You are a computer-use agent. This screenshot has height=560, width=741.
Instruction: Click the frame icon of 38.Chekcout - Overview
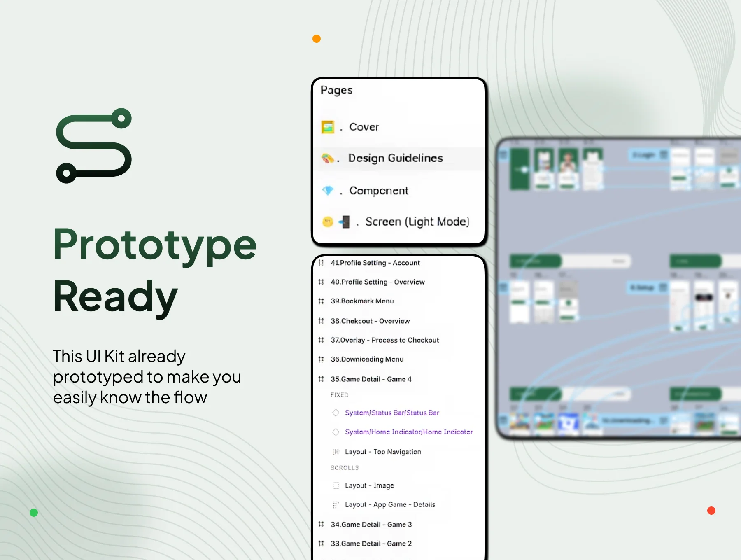coord(322,321)
